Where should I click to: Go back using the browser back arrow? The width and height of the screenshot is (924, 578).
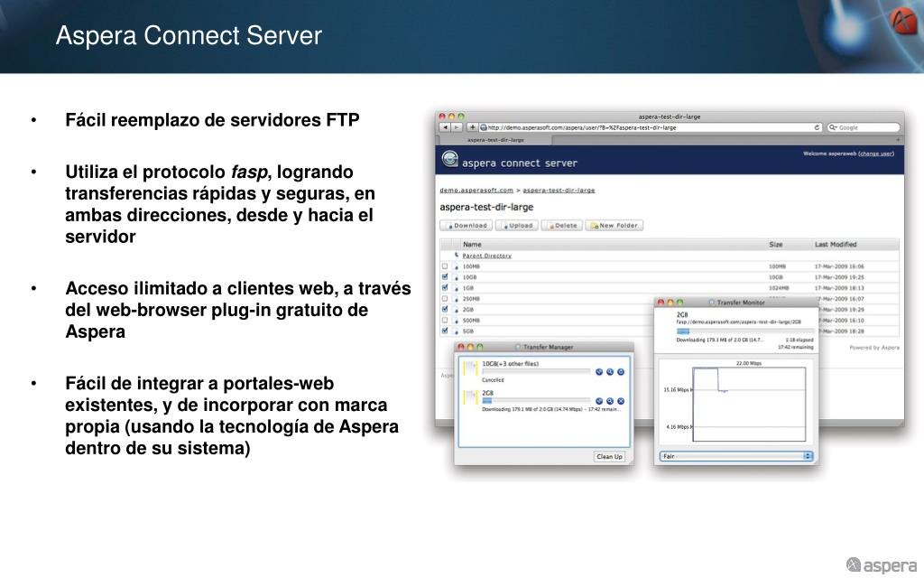click(x=446, y=127)
